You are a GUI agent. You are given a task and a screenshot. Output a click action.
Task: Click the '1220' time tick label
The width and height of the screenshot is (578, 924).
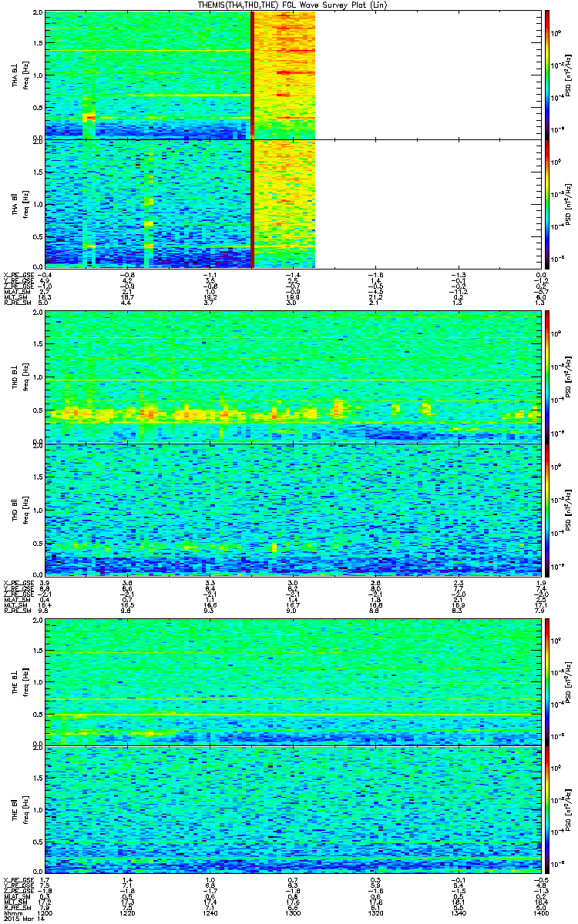coord(128,914)
